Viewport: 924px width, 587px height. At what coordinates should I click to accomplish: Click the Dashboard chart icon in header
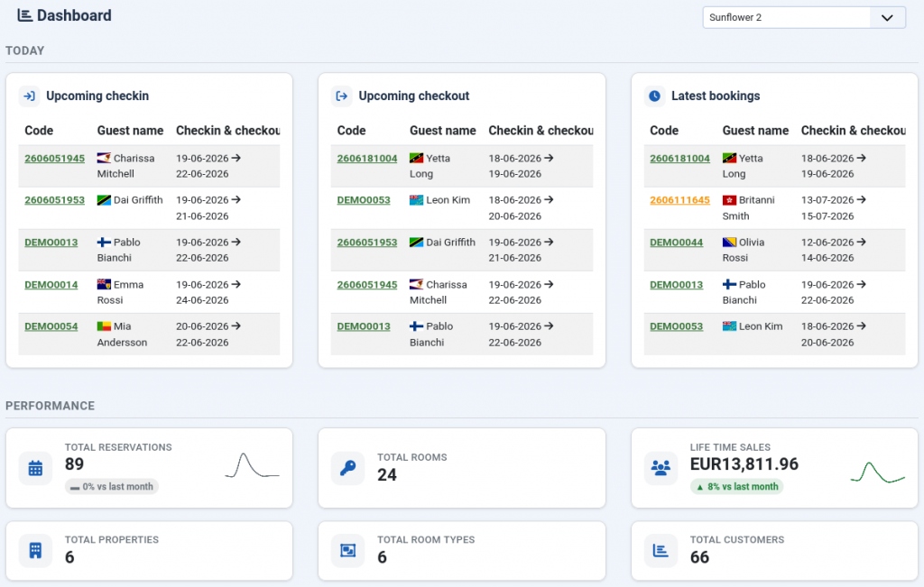pyautogui.click(x=24, y=15)
